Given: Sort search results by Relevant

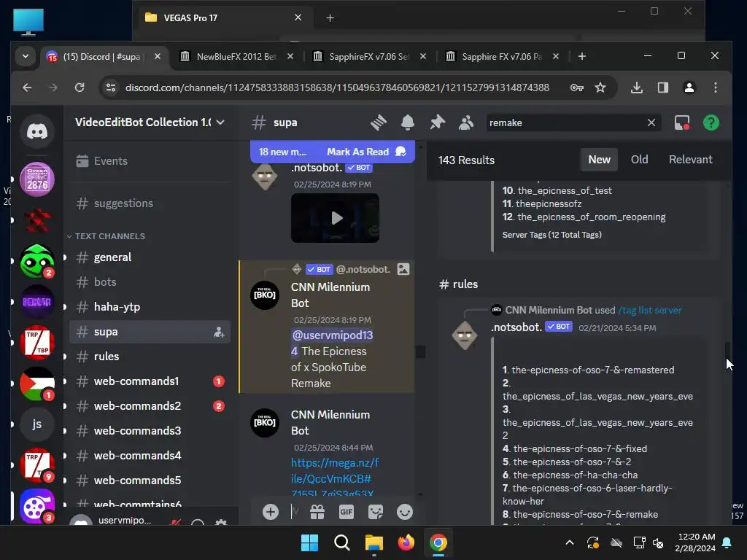Looking at the screenshot, I should [x=691, y=160].
